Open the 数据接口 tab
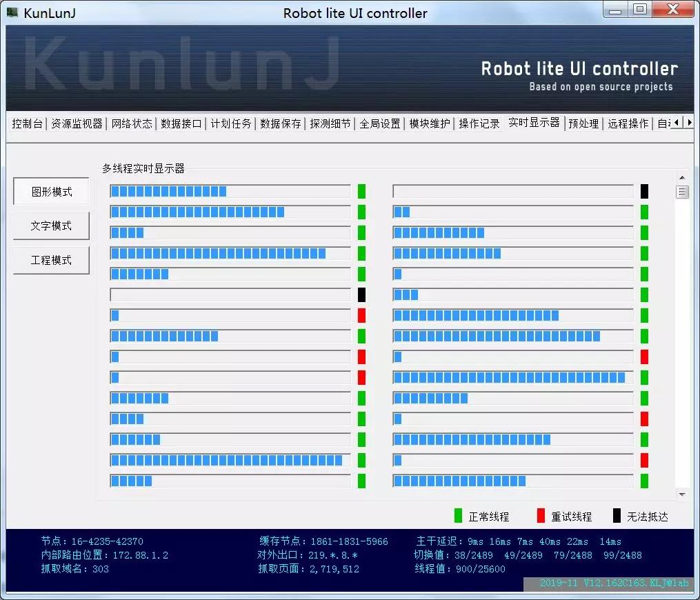 (x=181, y=124)
